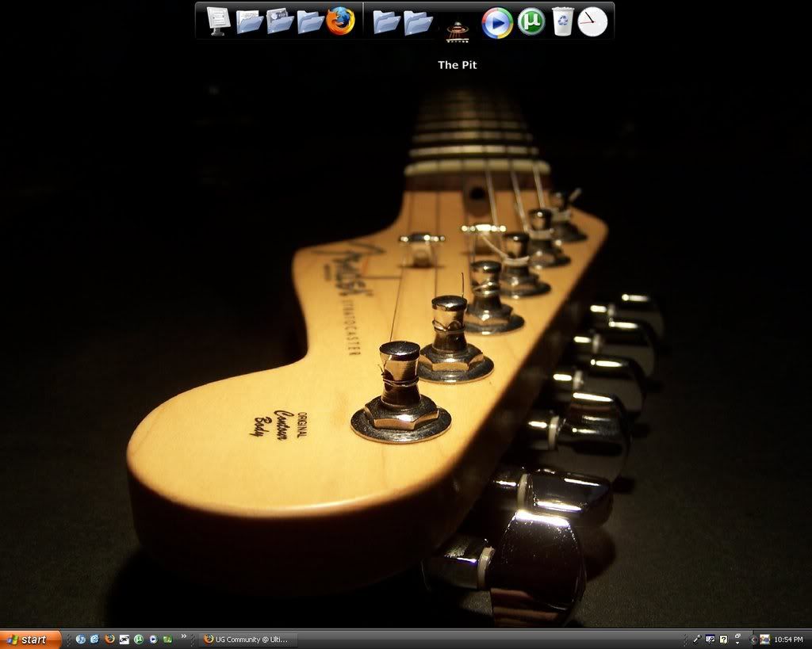Launch Windows Media Player from the dock
Screen dimensions: 812x649
(496, 23)
